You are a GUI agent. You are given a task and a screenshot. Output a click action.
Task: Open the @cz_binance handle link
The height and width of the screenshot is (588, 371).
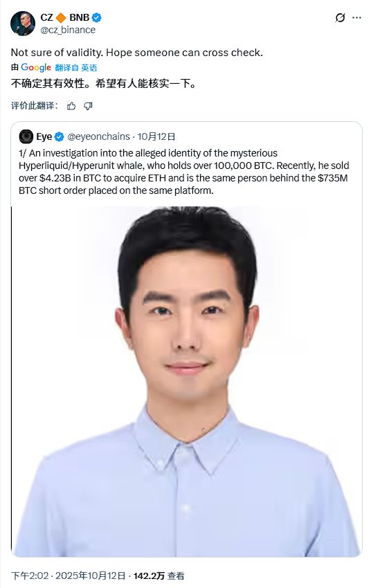click(68, 30)
